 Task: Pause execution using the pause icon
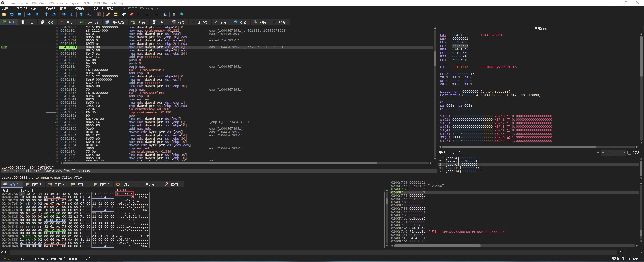point(37,14)
